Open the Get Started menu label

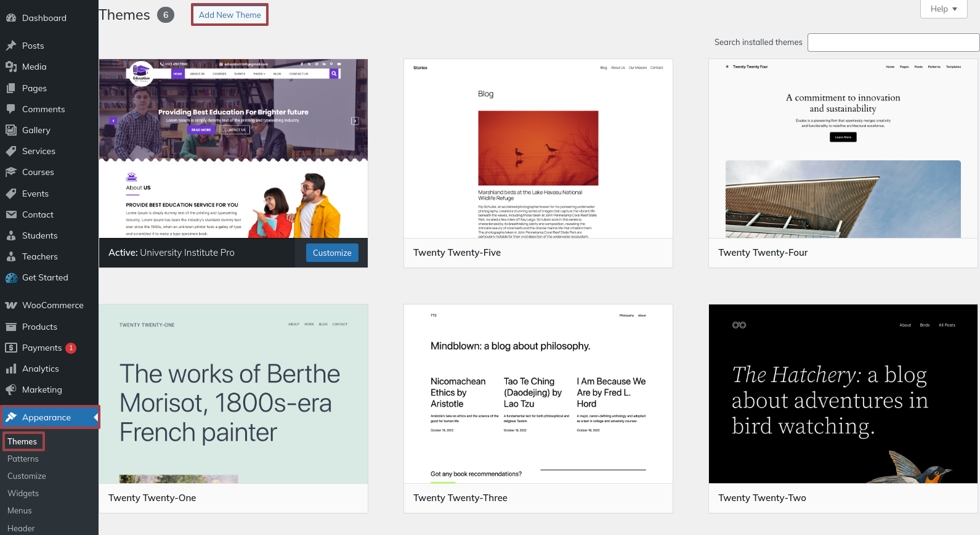click(45, 277)
